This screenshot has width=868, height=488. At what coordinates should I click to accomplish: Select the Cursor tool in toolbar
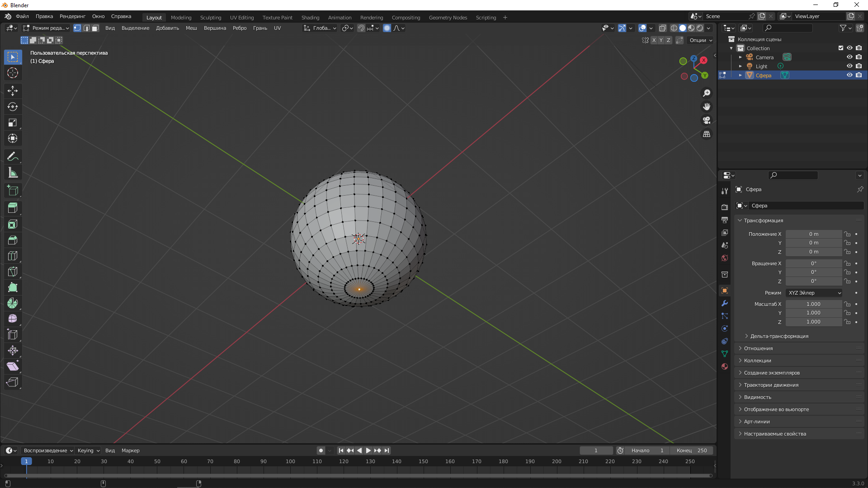pyautogui.click(x=13, y=73)
